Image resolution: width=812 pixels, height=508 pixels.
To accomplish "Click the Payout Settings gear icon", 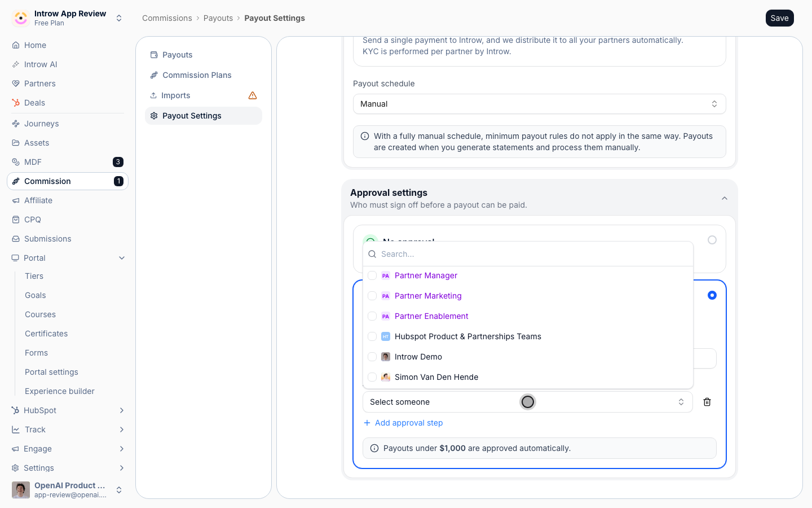I will (x=154, y=116).
